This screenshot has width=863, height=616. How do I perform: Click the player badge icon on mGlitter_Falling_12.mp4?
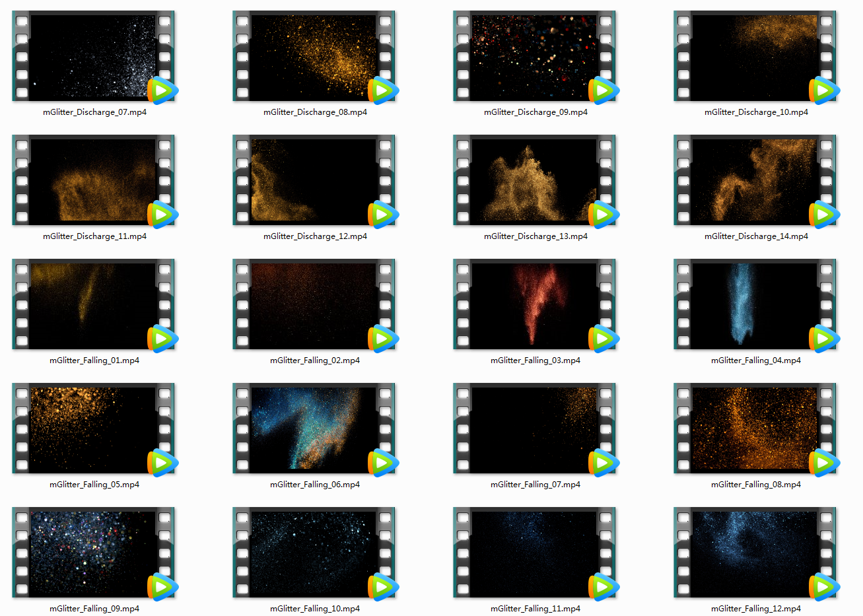tap(824, 587)
